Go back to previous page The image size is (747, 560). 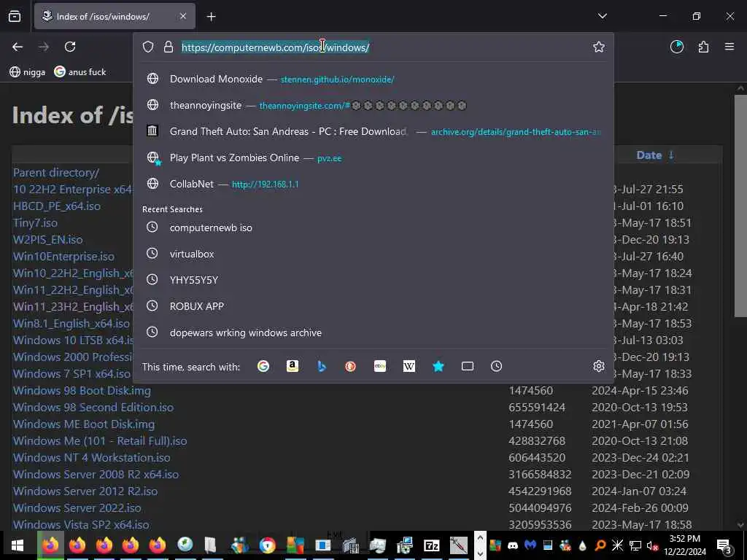(x=18, y=47)
